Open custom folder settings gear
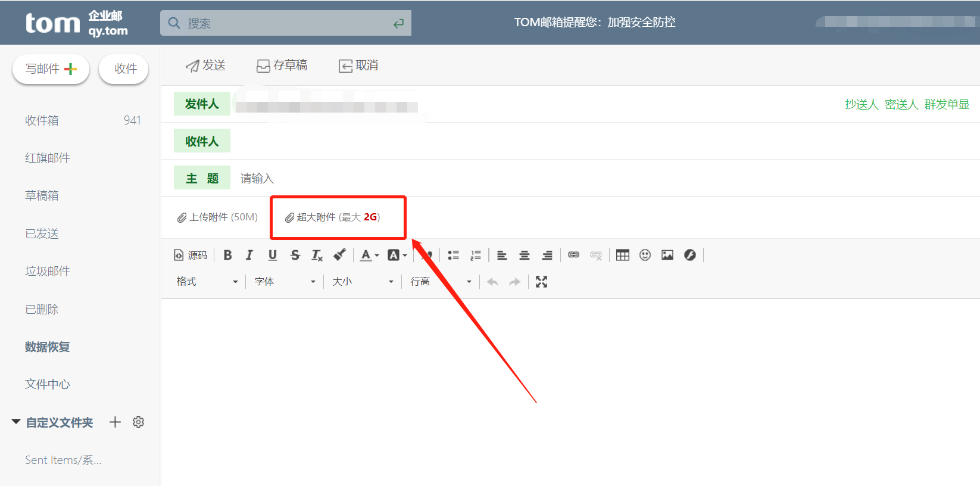The image size is (980, 486). point(139,422)
